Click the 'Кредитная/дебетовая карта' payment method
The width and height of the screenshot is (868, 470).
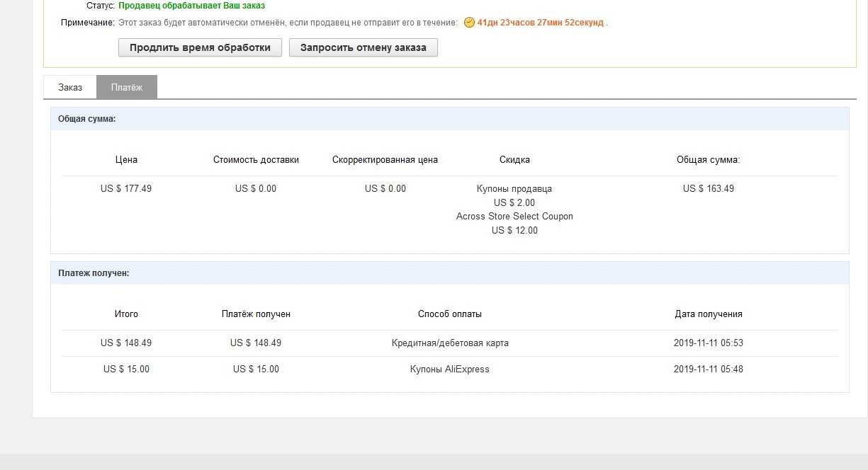[x=450, y=343]
